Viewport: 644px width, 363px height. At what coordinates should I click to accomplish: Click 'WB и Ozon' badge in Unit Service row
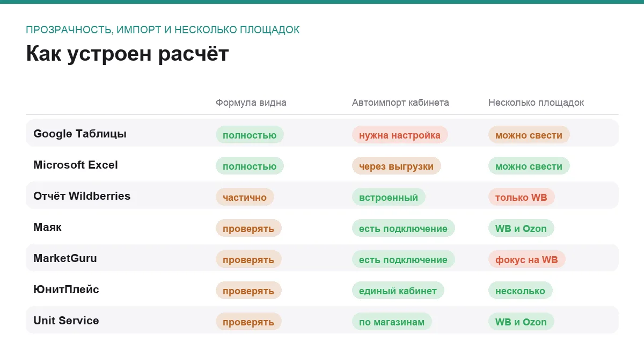pyautogui.click(x=521, y=322)
